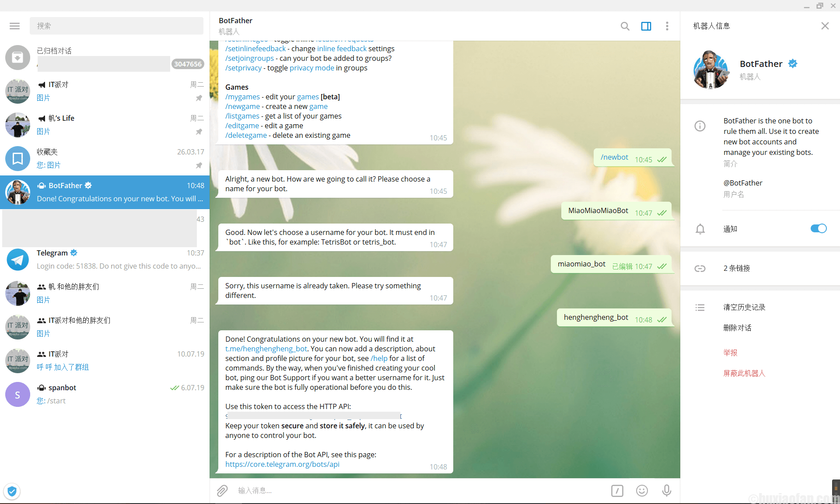Report BotFather via red report link
The width and height of the screenshot is (840, 504).
pyautogui.click(x=730, y=353)
